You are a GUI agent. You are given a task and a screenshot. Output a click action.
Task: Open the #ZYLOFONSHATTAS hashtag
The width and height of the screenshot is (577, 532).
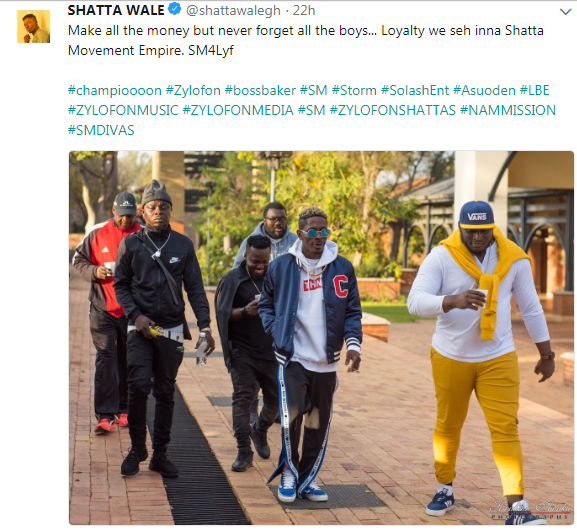coord(393,110)
